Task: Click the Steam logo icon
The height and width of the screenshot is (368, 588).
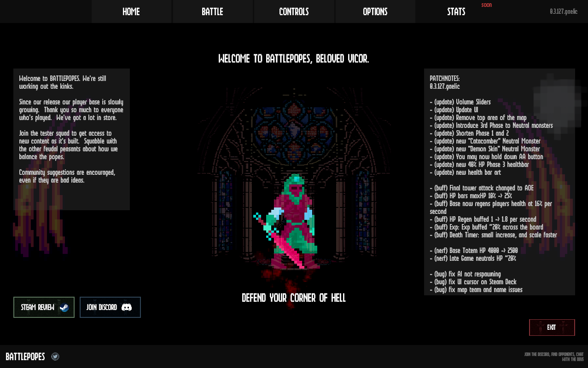Action: coord(64,307)
